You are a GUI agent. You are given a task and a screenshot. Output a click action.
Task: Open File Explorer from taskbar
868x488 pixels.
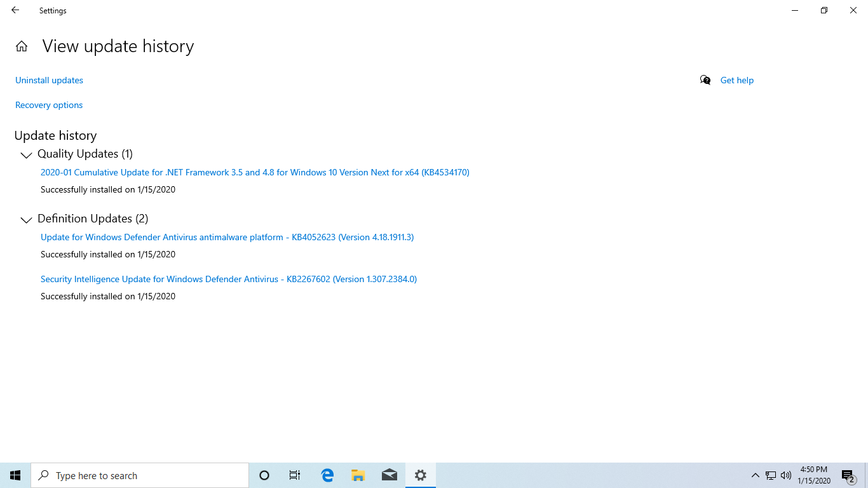coord(358,475)
